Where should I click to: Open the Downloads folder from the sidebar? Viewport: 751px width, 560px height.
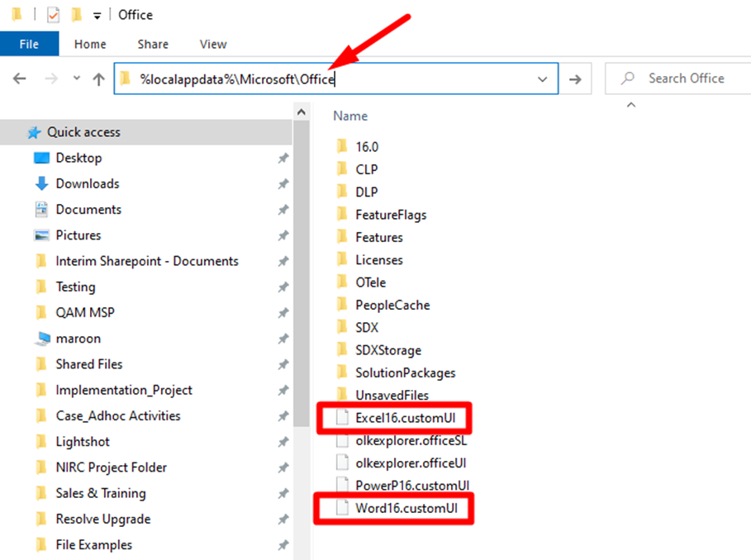pyautogui.click(x=87, y=183)
